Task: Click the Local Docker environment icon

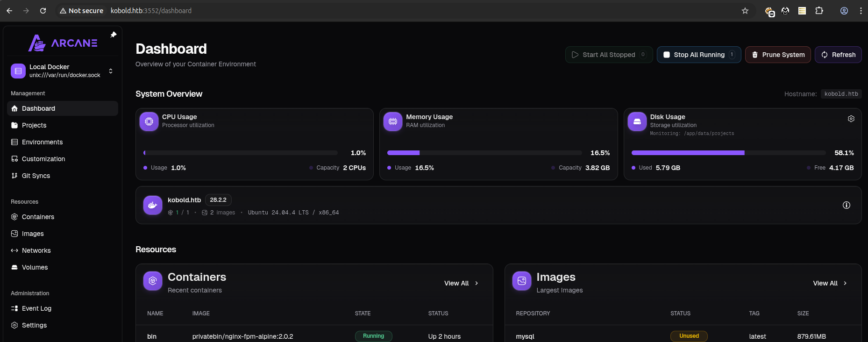Action: [18, 71]
